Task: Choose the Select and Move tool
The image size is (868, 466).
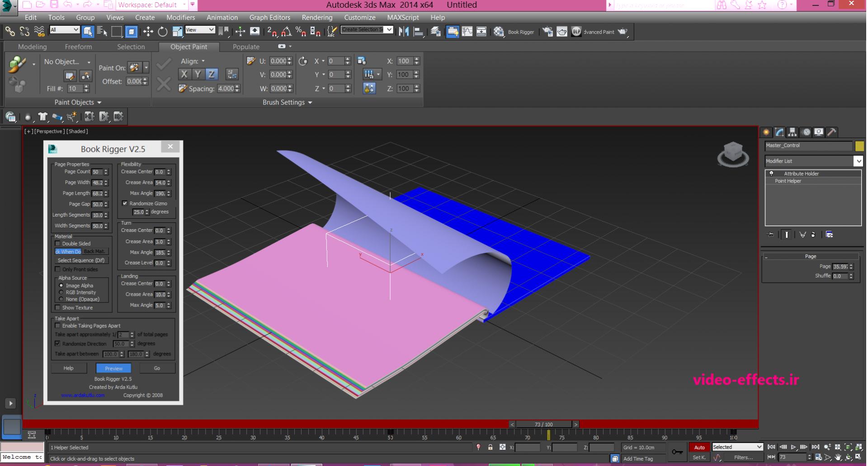Action: coord(148,31)
